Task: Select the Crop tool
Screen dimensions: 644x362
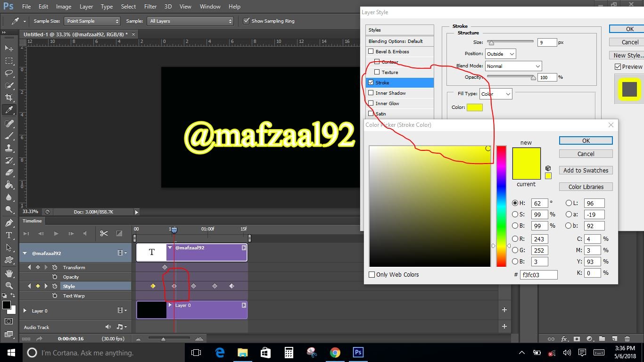Action: [9, 98]
